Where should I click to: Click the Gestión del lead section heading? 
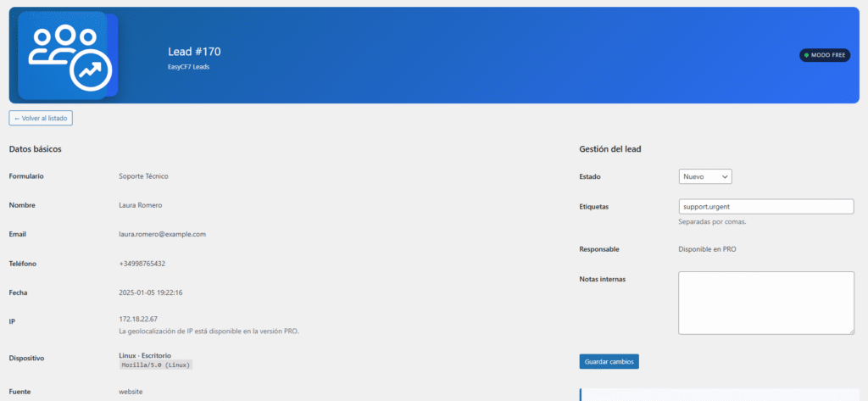tap(609, 149)
